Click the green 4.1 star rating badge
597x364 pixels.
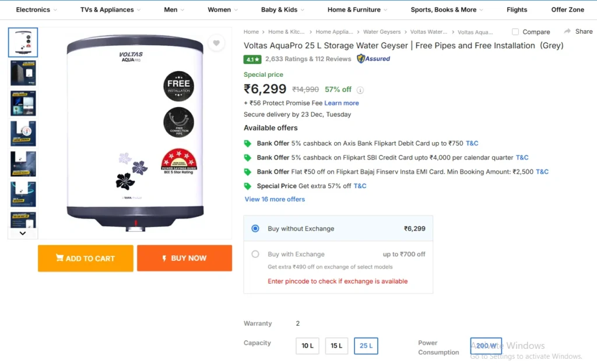252,59
